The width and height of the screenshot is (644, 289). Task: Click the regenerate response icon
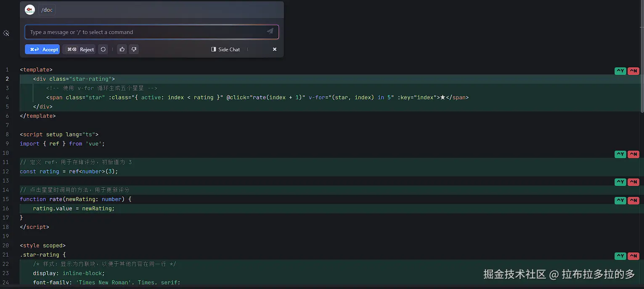coord(103,49)
